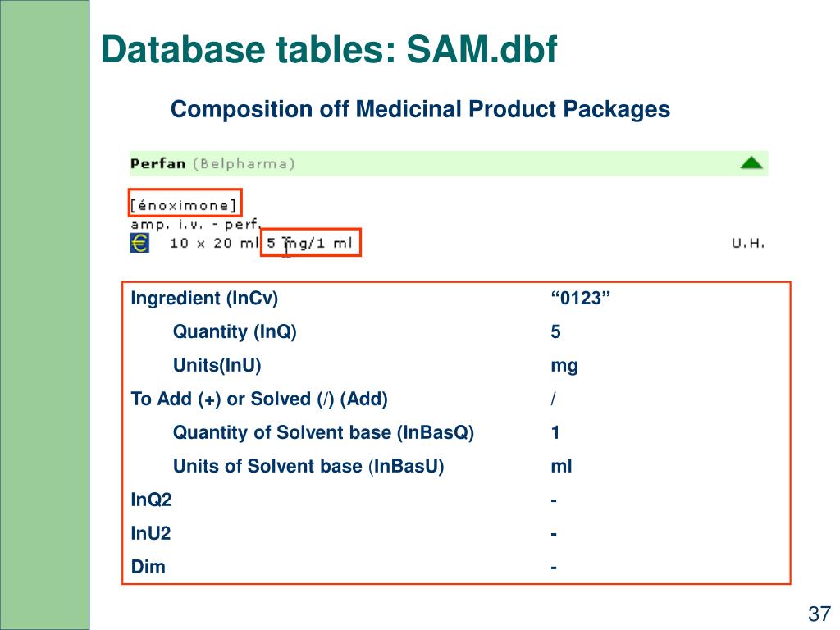Click the Euro price icon
The width and height of the screenshot is (840, 630).
pos(139,243)
